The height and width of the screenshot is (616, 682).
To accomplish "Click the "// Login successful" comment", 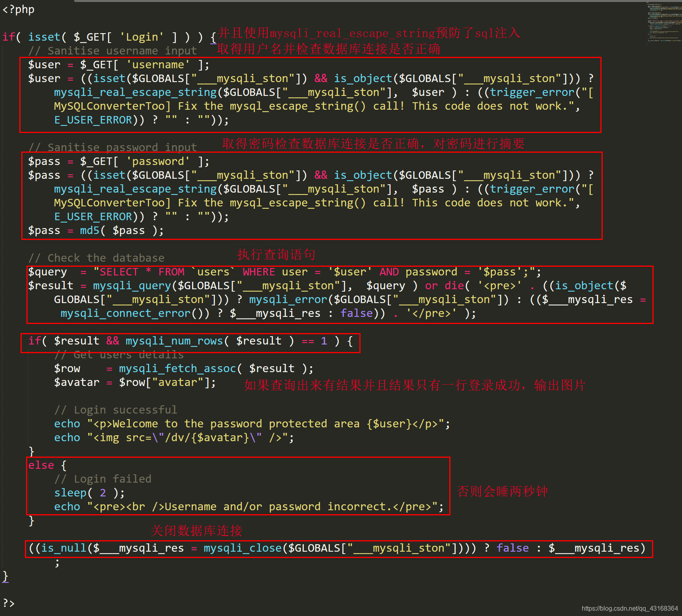I will click(116, 410).
